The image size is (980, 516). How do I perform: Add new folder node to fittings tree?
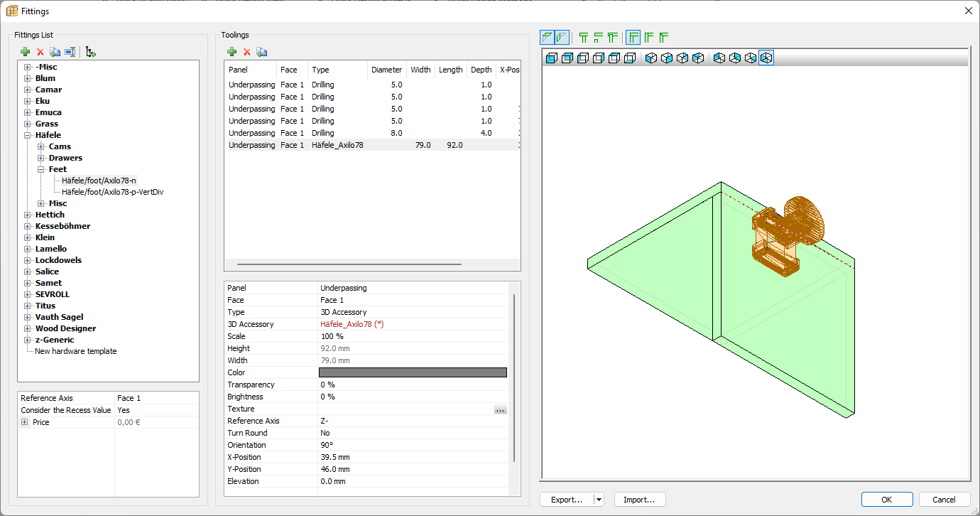click(x=91, y=52)
